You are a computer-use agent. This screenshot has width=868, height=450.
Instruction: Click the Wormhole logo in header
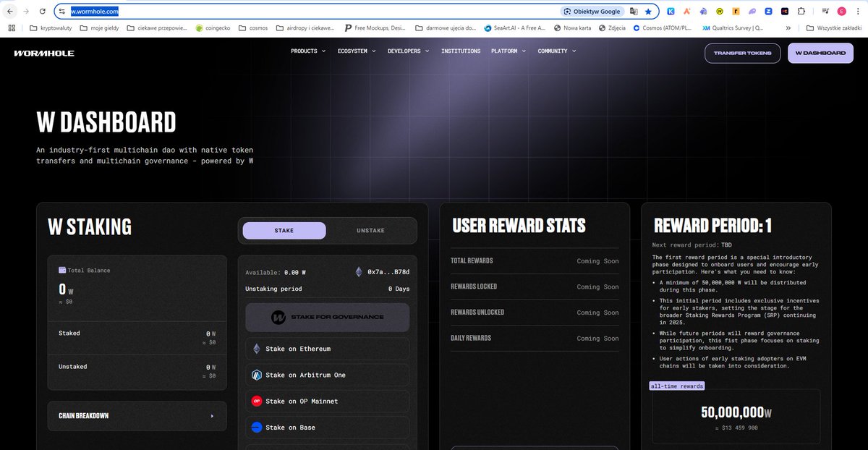(44, 53)
